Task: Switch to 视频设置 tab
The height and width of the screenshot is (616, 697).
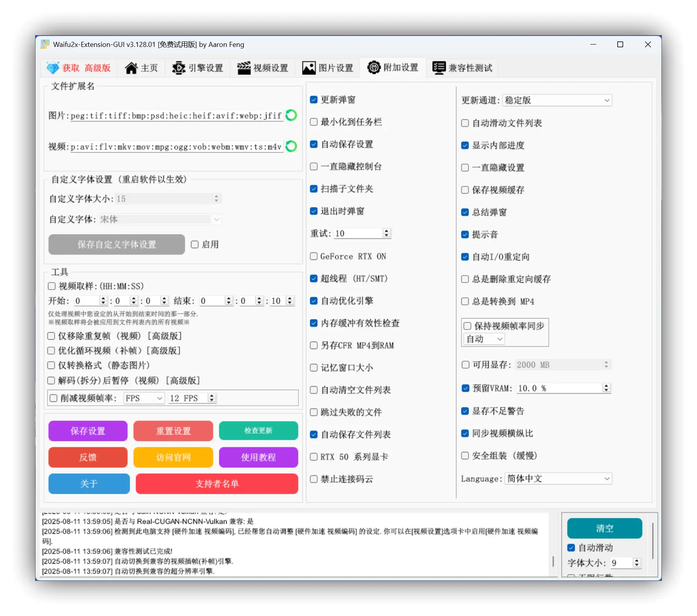Action: (263, 68)
